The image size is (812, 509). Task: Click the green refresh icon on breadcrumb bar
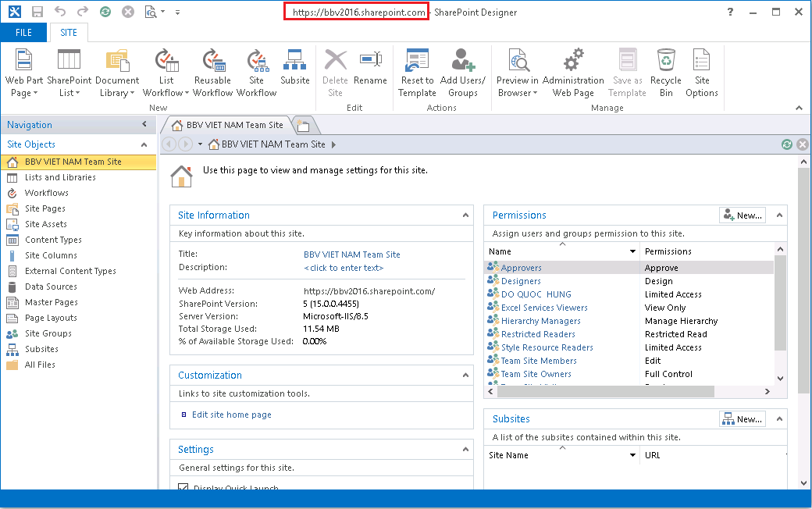pyautogui.click(x=787, y=144)
